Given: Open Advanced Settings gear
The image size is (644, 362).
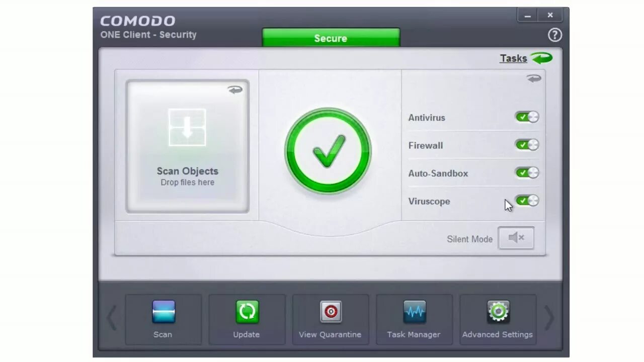Looking at the screenshot, I should pyautogui.click(x=498, y=312).
